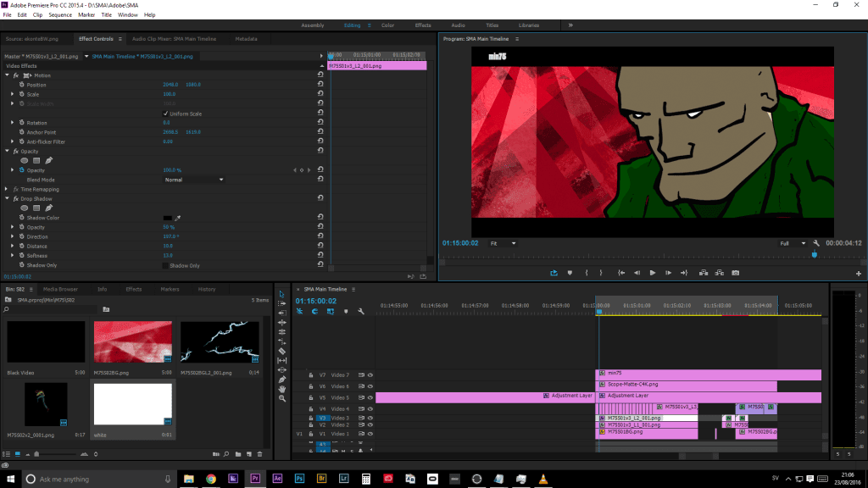Create ellipse mask under Opacity effect
This screenshot has width=868, height=488.
click(x=25, y=160)
